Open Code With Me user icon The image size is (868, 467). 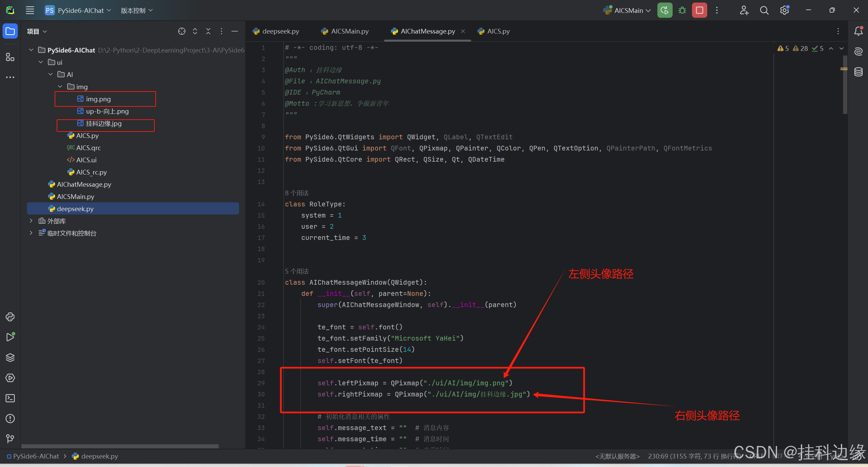(x=744, y=10)
